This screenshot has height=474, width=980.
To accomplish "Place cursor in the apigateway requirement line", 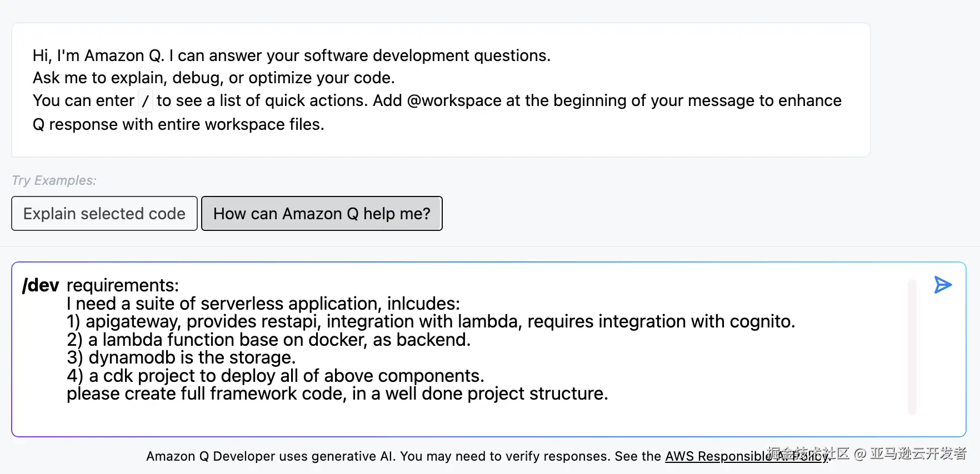I will tap(431, 321).
